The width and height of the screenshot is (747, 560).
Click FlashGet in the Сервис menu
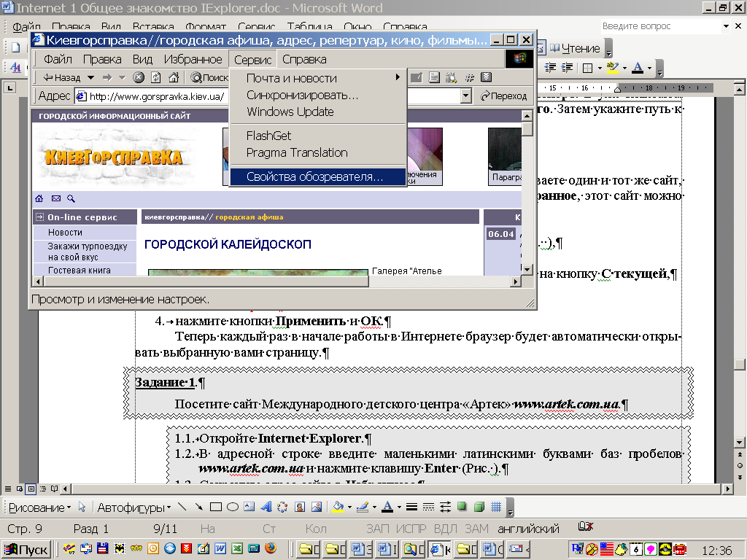tap(318, 136)
